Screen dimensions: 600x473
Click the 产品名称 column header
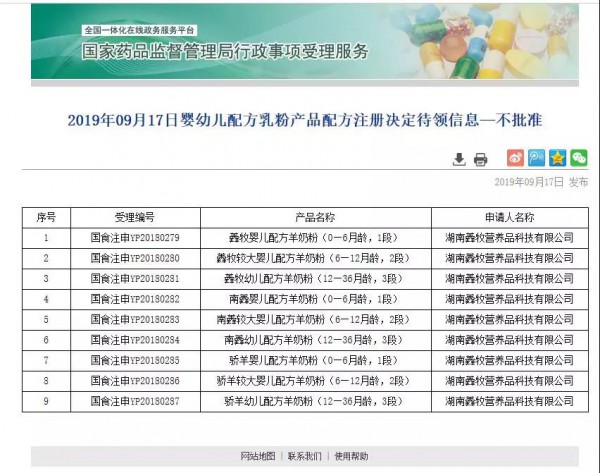point(315,218)
